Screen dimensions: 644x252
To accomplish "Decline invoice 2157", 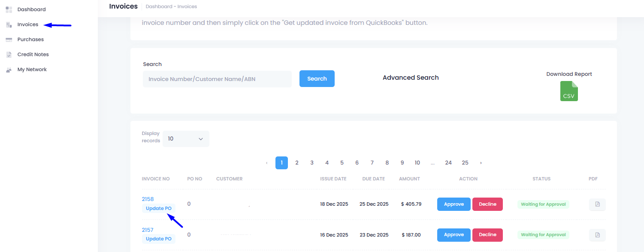I will point(487,235).
